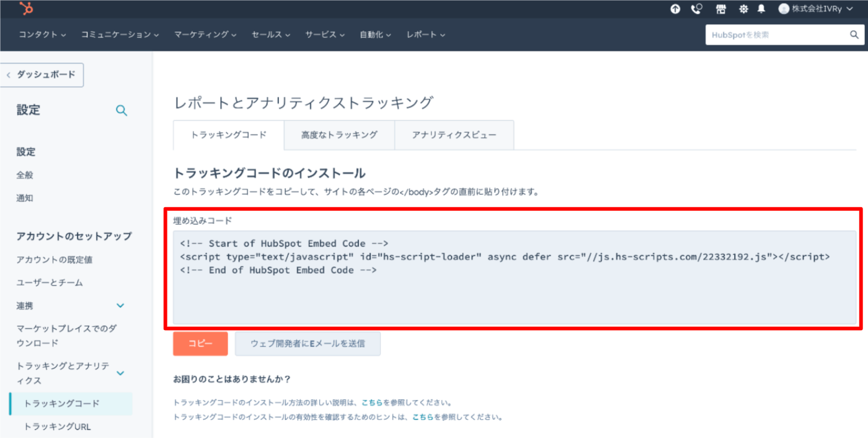This screenshot has height=438, width=868.
Task: Open the マーケティング menu
Action: 205,35
